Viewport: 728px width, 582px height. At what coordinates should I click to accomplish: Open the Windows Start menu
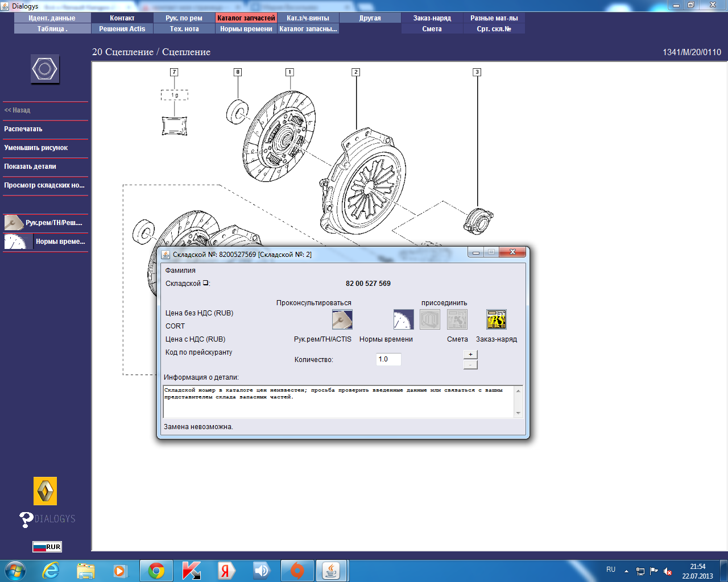click(15, 570)
